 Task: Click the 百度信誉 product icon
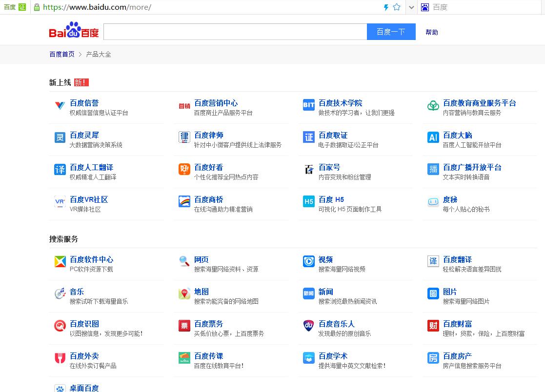point(60,105)
